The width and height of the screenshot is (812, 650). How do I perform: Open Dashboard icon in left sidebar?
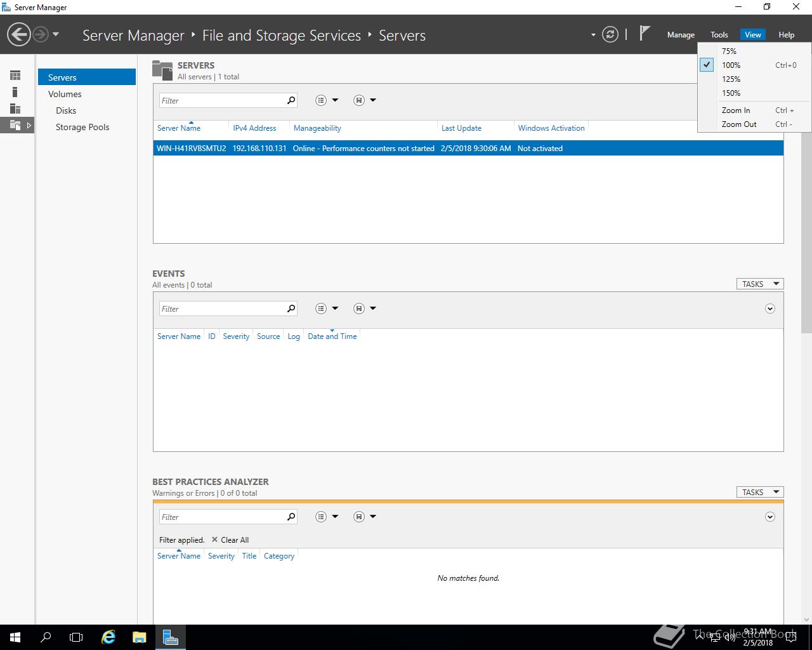point(15,76)
